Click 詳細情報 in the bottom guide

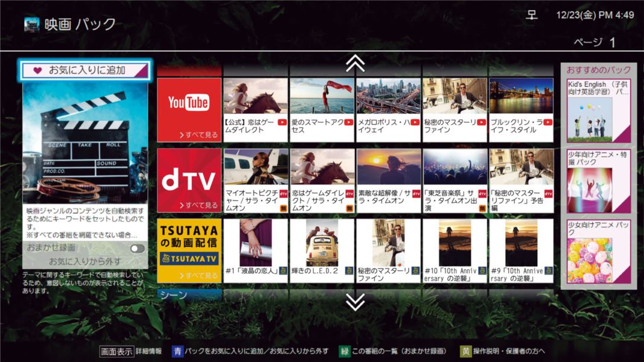tap(148, 351)
